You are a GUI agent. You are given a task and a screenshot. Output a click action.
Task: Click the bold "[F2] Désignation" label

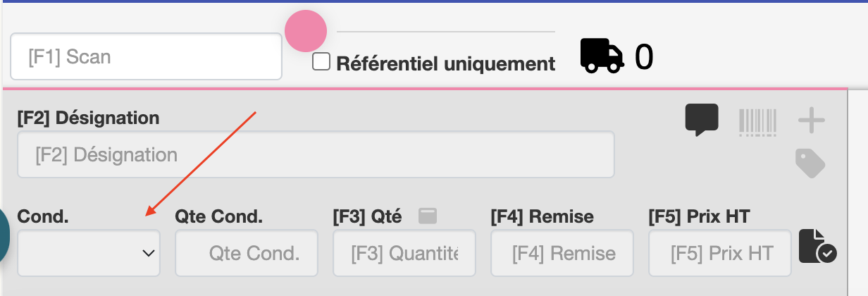pyautogui.click(x=88, y=118)
